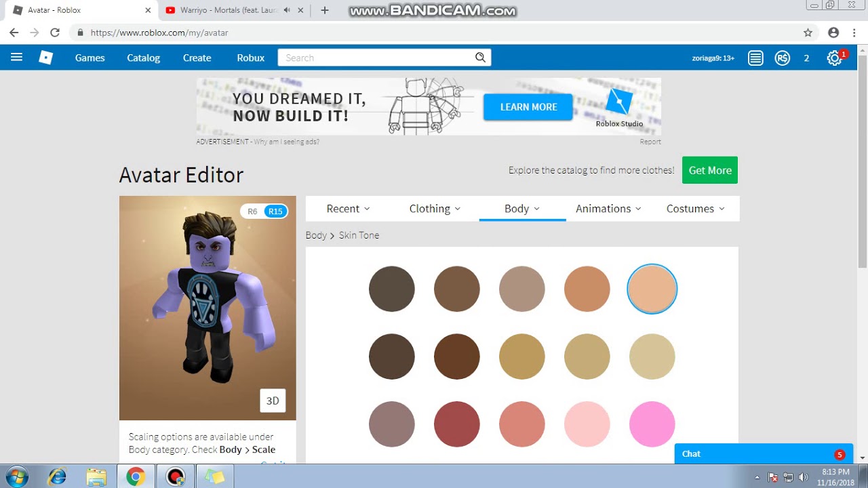Image resolution: width=868 pixels, height=488 pixels.
Task: Expand the Recent dropdown tab
Action: (x=349, y=209)
